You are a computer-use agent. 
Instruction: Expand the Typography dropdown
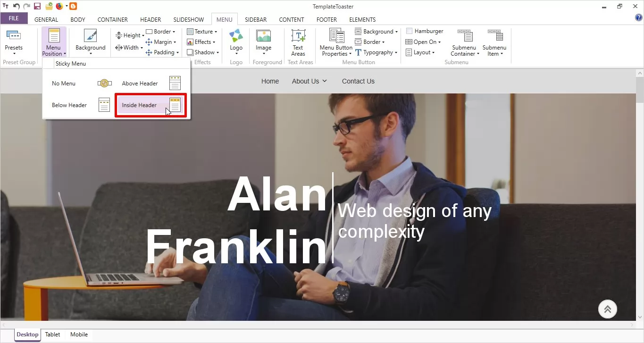point(376,52)
